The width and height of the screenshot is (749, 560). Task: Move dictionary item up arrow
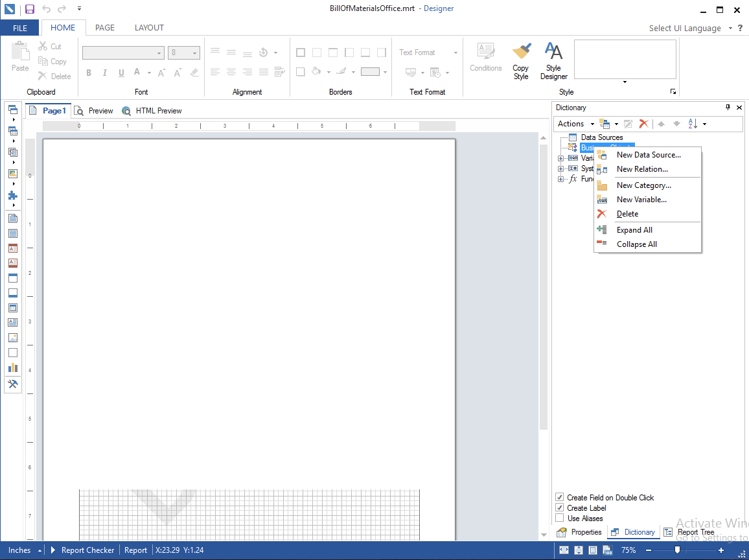pyautogui.click(x=661, y=124)
